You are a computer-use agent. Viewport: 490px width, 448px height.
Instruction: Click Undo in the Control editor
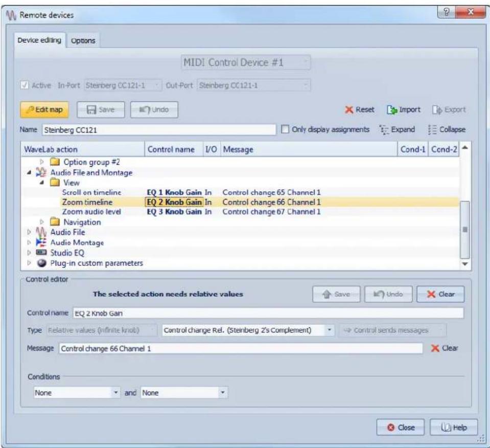(388, 294)
